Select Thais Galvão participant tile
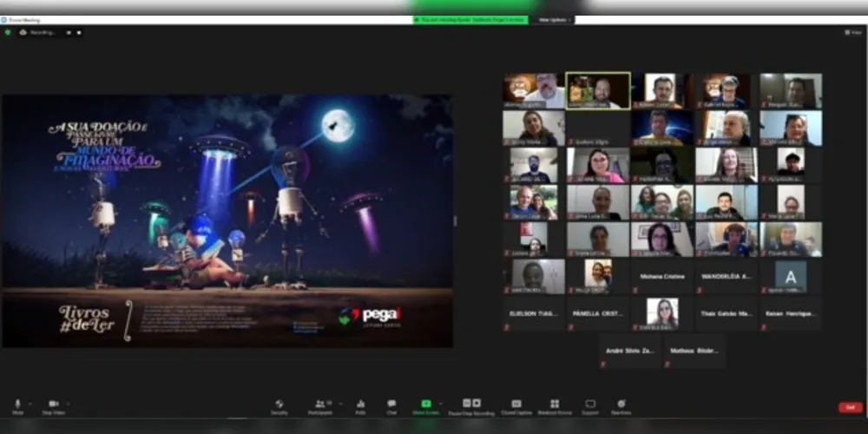868x434 pixels. click(727, 313)
